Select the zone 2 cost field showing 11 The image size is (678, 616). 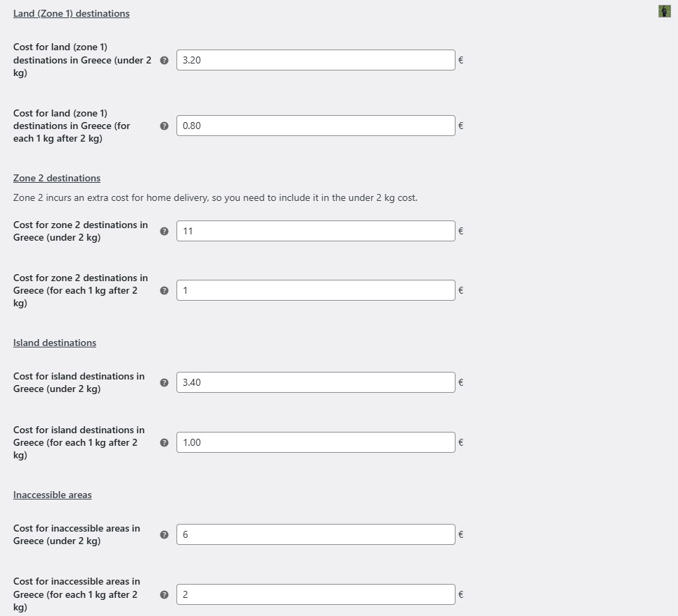pos(316,231)
